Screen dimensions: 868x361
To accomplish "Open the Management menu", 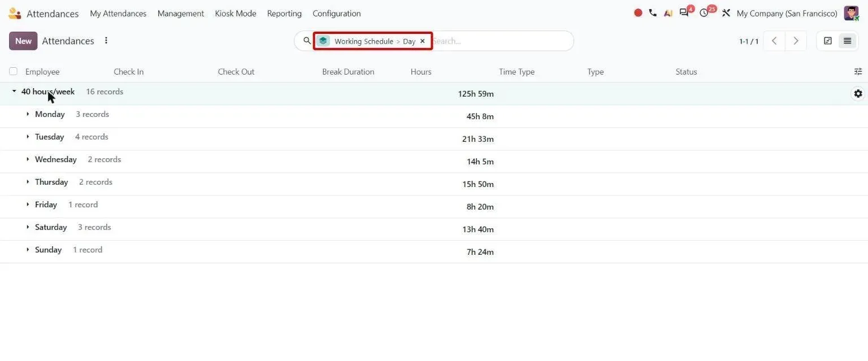I will click(x=181, y=14).
